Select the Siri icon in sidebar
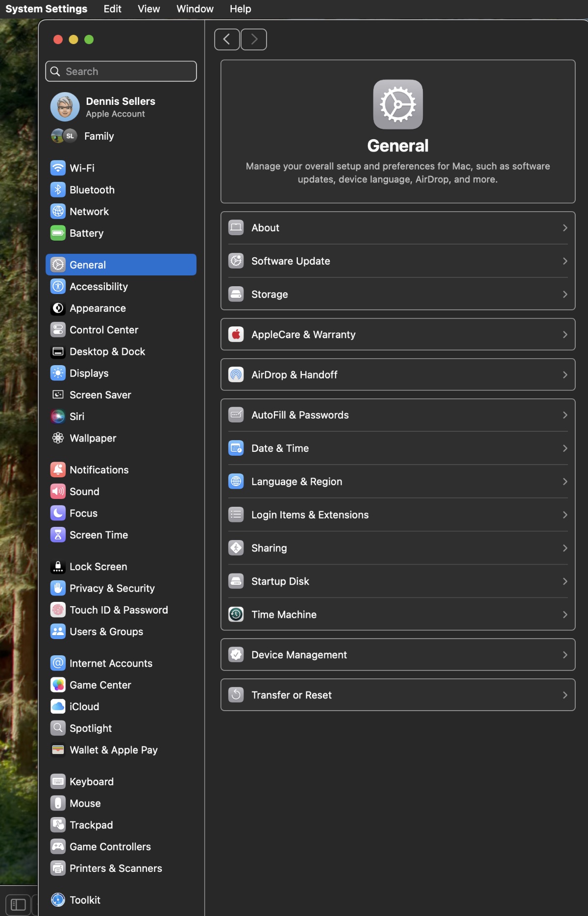Screen dimensions: 588x916 tap(58, 417)
